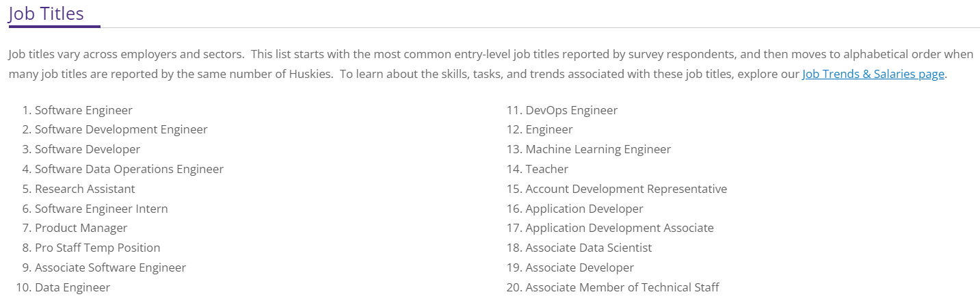Image resolution: width=980 pixels, height=301 pixels.
Task: Click the Associate Data Scientist title
Action: (588, 248)
